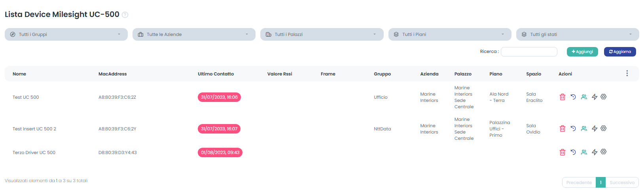Click lightning bolt icon for Test UC 500
The width and height of the screenshot is (644, 192).
(594, 97)
